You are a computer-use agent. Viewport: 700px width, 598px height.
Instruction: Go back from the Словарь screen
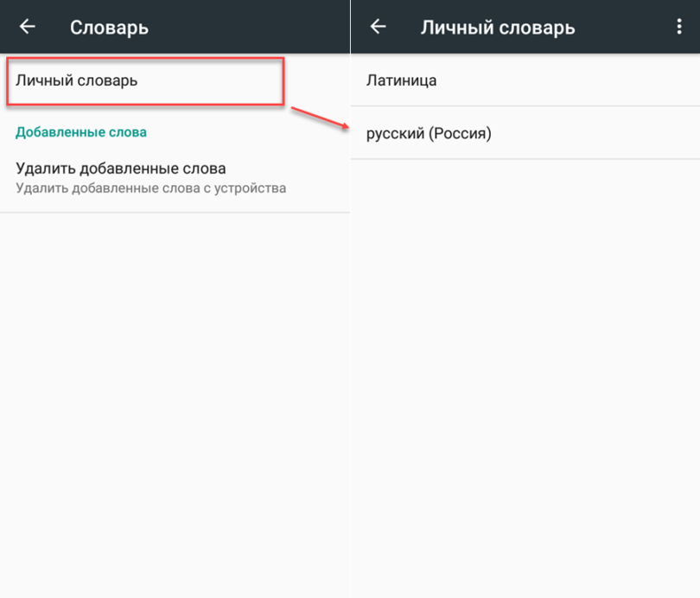28,27
